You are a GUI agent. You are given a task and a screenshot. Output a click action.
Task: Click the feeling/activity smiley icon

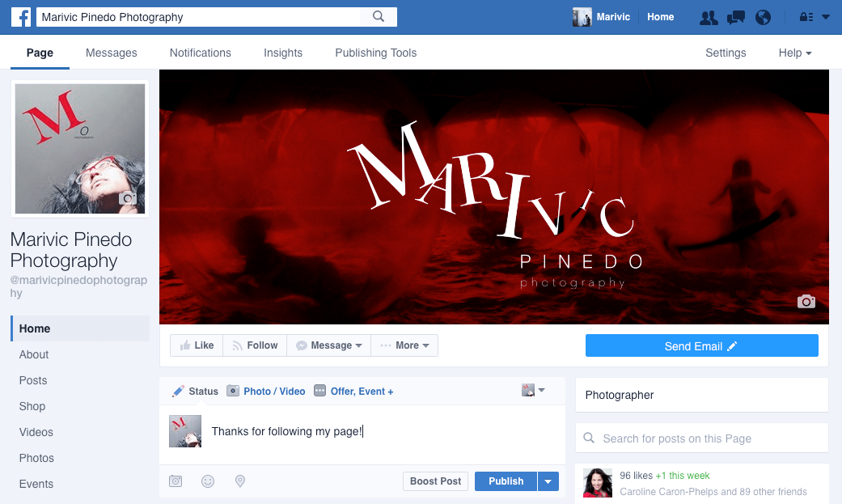[208, 481]
